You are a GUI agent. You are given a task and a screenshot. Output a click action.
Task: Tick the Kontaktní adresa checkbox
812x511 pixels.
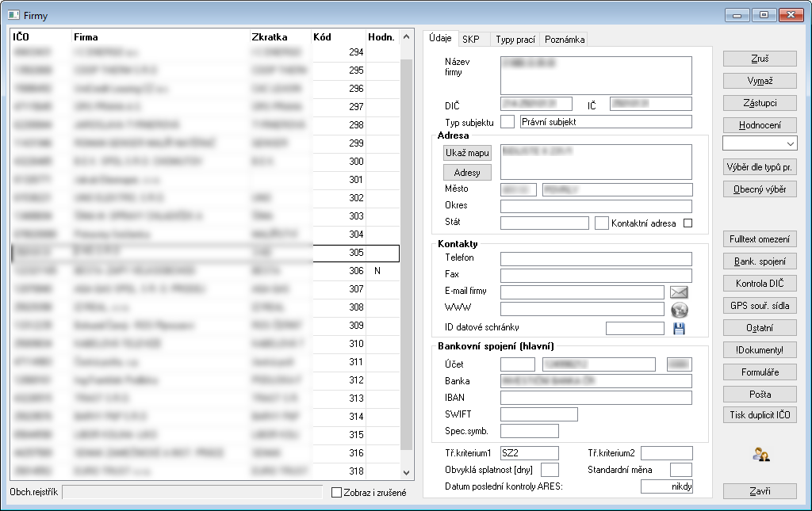point(688,223)
